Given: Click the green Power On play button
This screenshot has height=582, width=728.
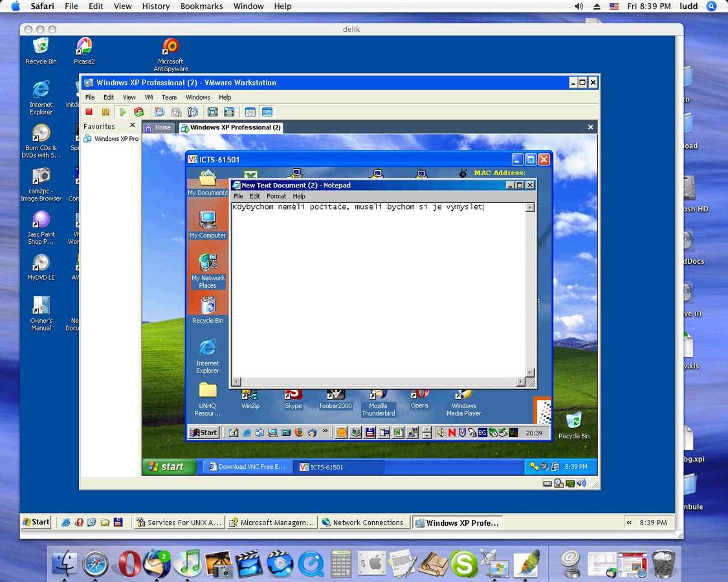Looking at the screenshot, I should pos(122,112).
